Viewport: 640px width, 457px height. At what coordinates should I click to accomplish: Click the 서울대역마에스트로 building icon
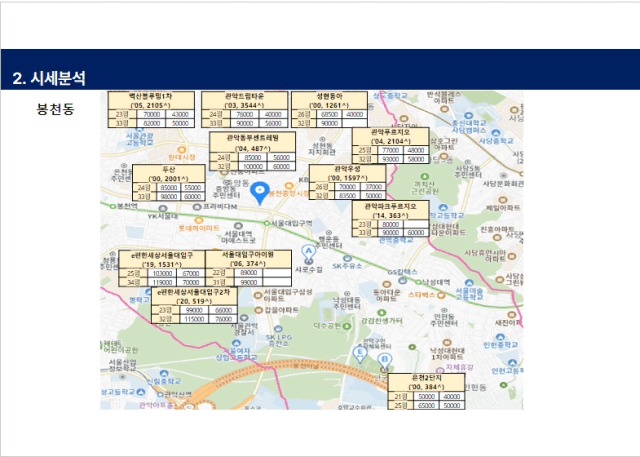point(238,226)
